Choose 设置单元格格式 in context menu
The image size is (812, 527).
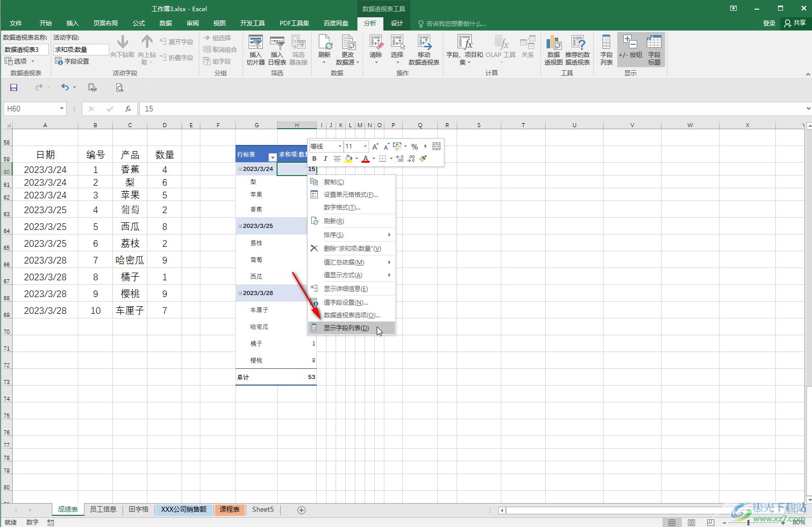[351, 195]
